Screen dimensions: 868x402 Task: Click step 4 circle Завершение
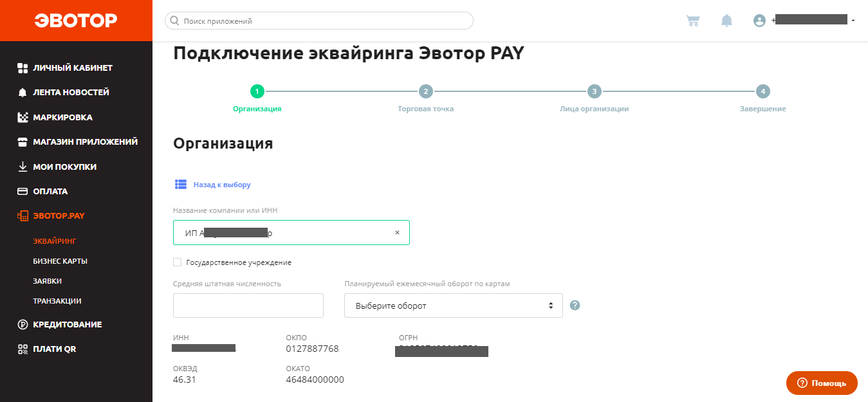(x=762, y=91)
